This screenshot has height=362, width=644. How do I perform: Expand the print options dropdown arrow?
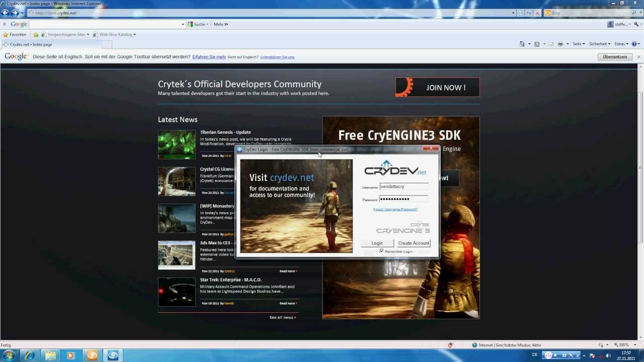(568, 44)
